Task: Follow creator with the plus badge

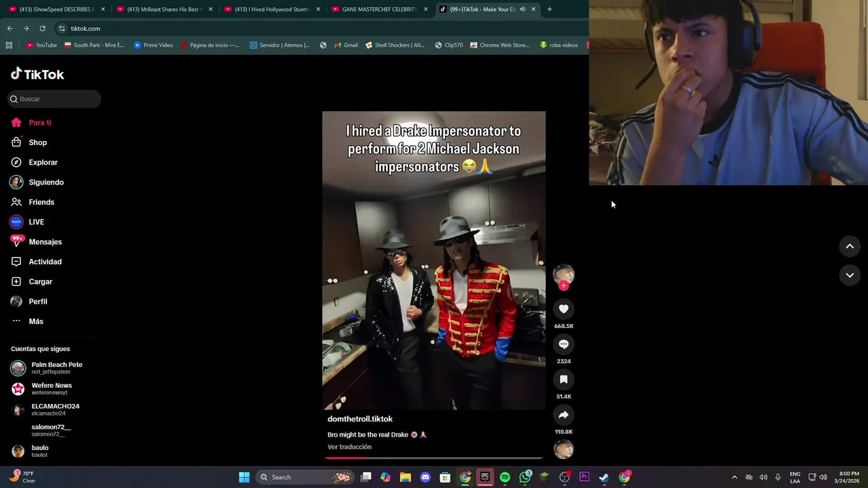Action: [564, 286]
